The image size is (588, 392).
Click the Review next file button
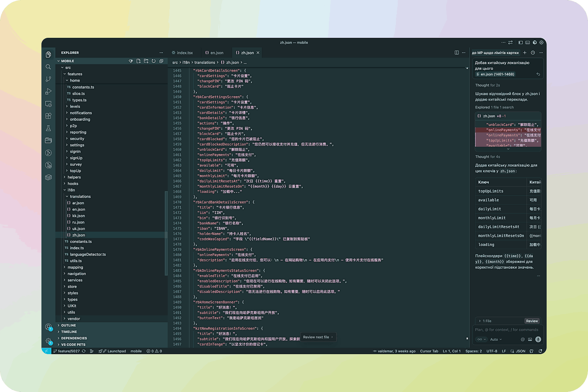318,337
